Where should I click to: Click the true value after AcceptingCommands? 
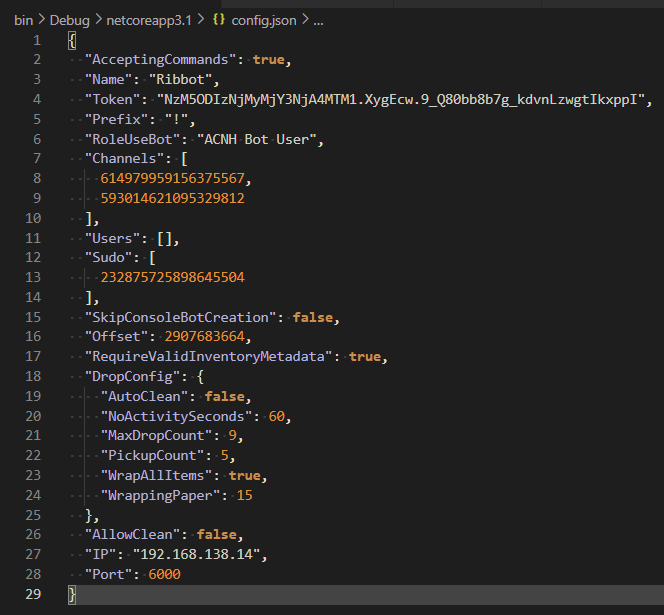[x=268, y=60]
